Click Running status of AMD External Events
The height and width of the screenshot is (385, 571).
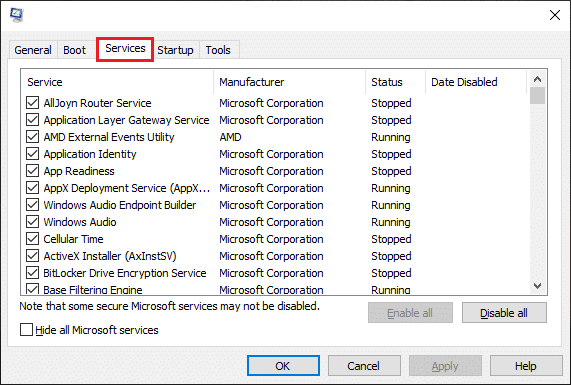[x=391, y=137]
